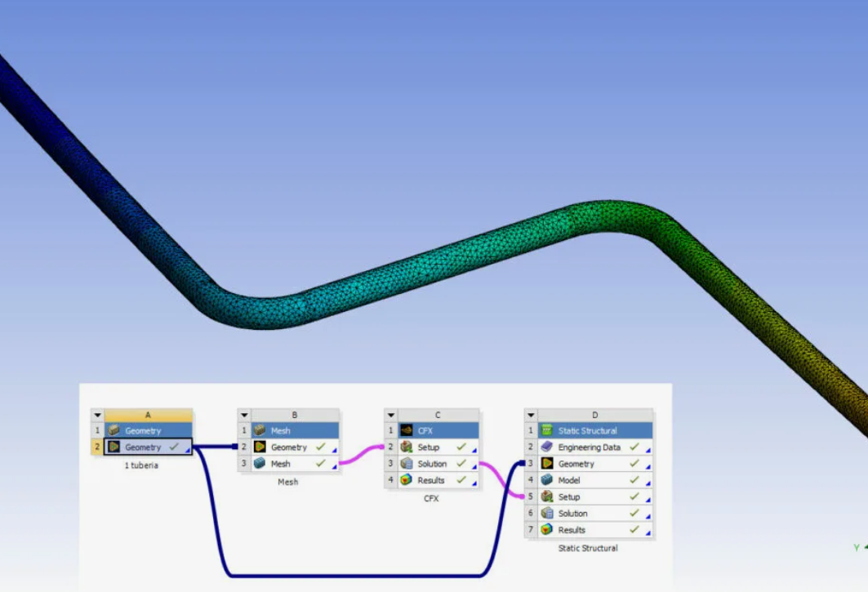
Task: Click the '1 tuberia' label under system A
Action: [x=141, y=465]
